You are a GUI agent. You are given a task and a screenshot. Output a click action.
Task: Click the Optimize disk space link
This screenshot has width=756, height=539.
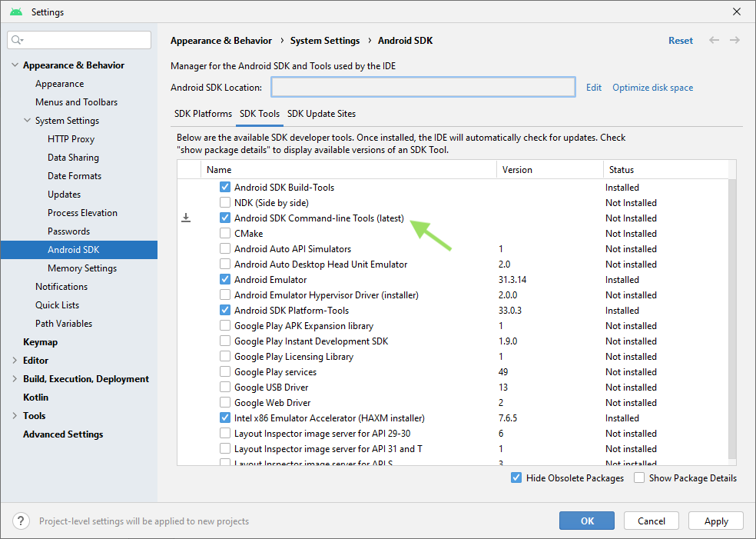[x=652, y=87]
